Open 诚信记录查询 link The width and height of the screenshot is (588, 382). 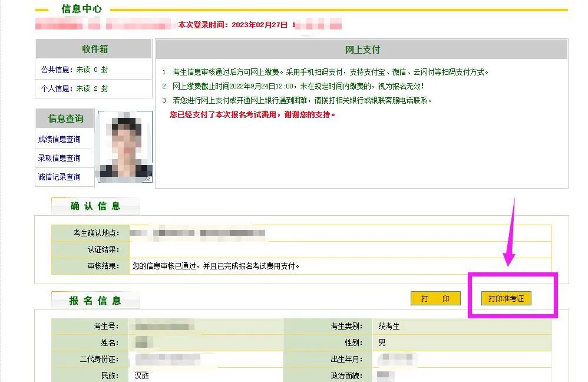(60, 177)
